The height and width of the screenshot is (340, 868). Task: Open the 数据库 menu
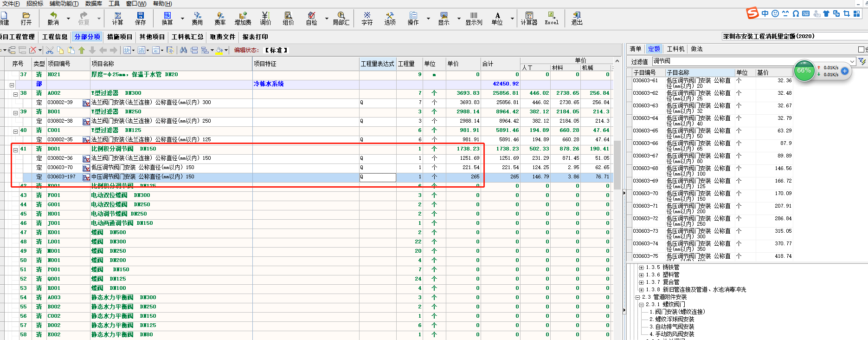coord(94,4)
